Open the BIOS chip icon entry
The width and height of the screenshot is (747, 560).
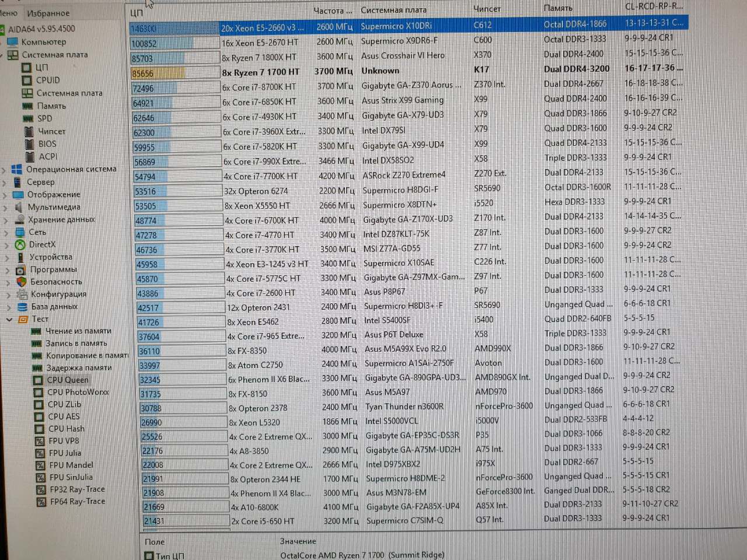[29, 144]
